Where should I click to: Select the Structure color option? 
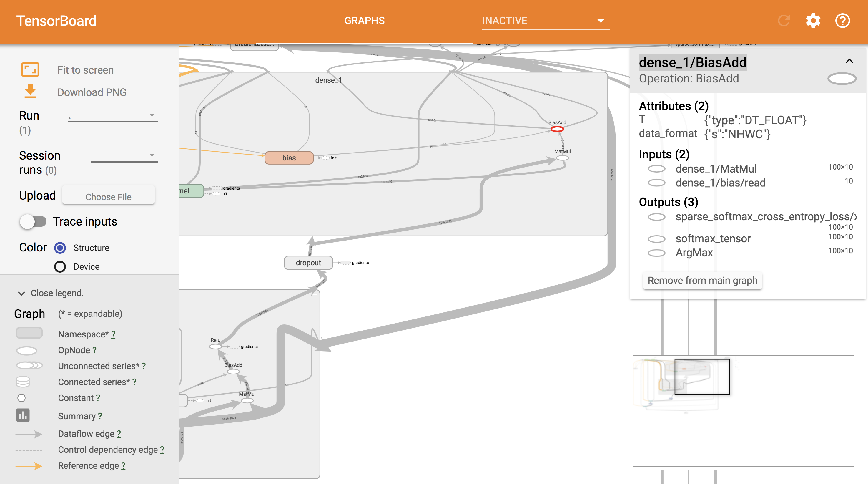pos(60,248)
